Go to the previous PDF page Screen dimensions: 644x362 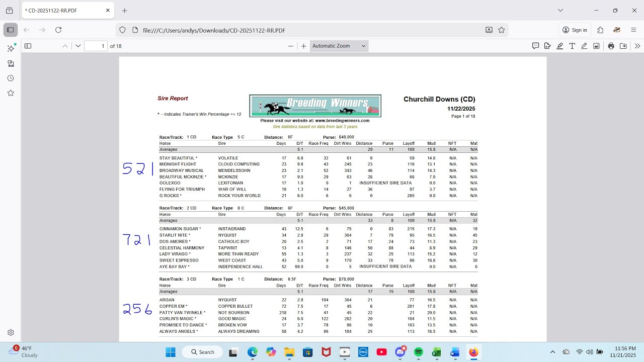pos(65,46)
